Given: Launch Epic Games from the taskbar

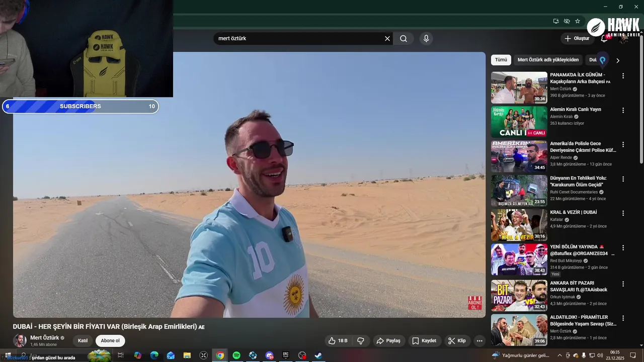Looking at the screenshot, I should [x=286, y=355].
